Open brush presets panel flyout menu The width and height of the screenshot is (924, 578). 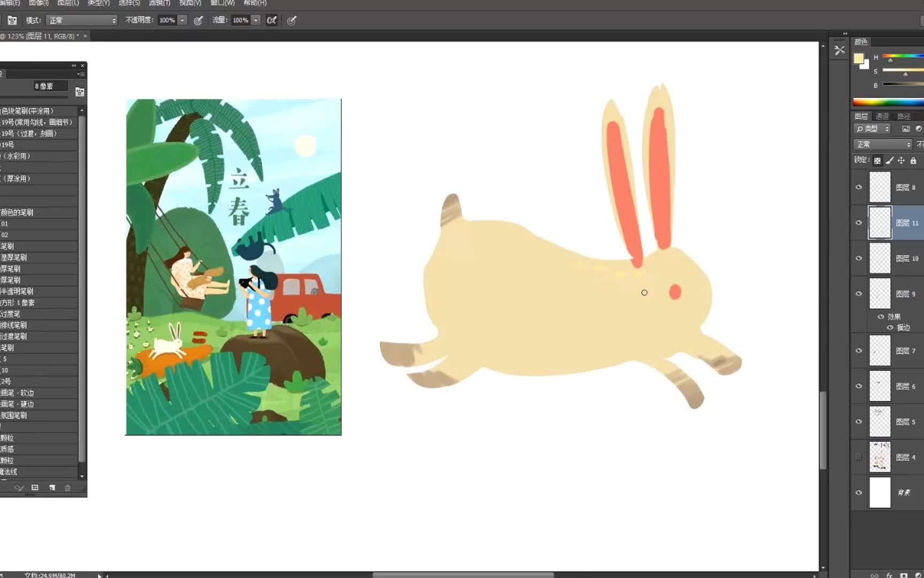click(80, 74)
